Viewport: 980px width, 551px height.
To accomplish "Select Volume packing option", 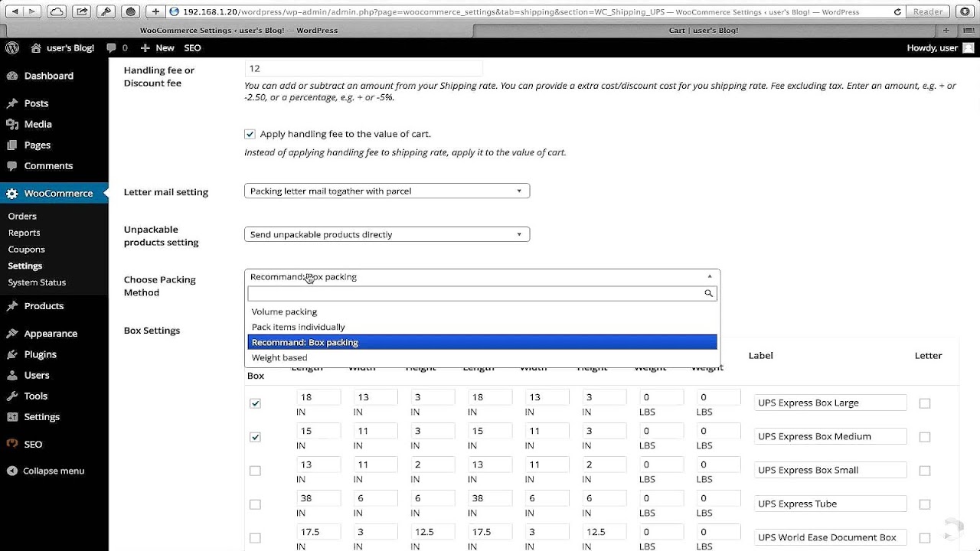I will point(482,311).
